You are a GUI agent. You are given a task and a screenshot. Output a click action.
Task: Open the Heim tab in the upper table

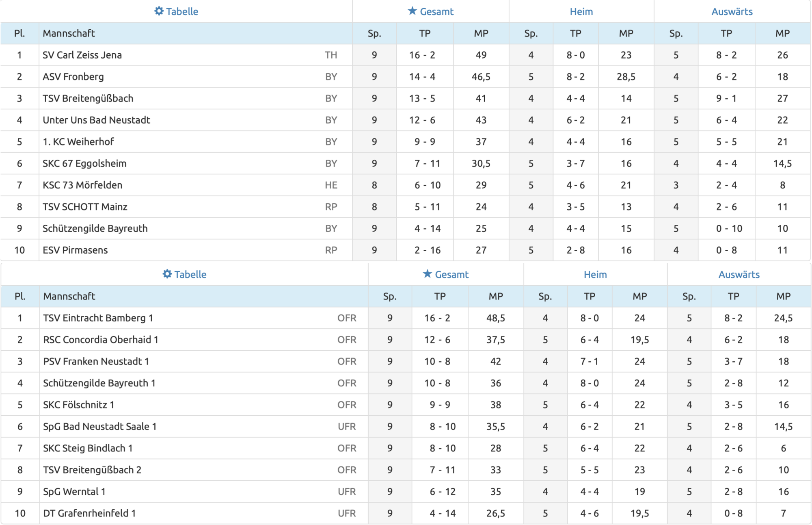pos(581,11)
